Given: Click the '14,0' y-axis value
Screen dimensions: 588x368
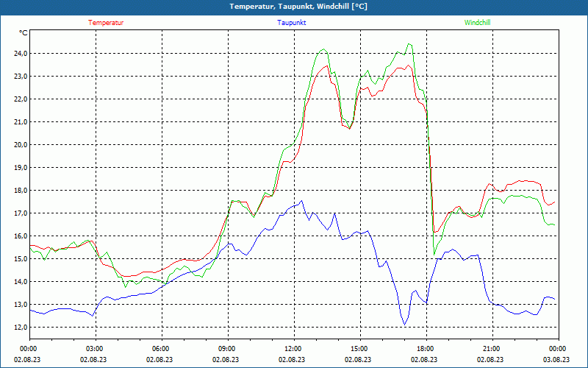Looking at the screenshot, I should point(21,282).
